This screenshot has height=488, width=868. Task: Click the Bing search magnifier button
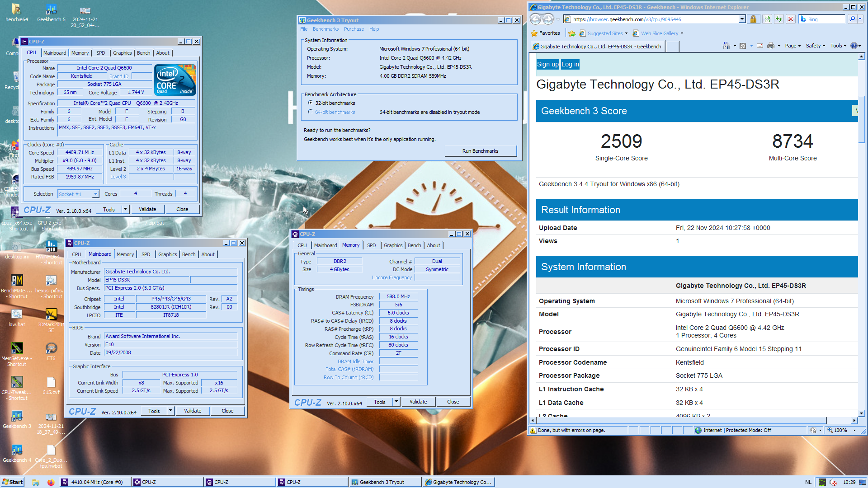[x=852, y=19]
